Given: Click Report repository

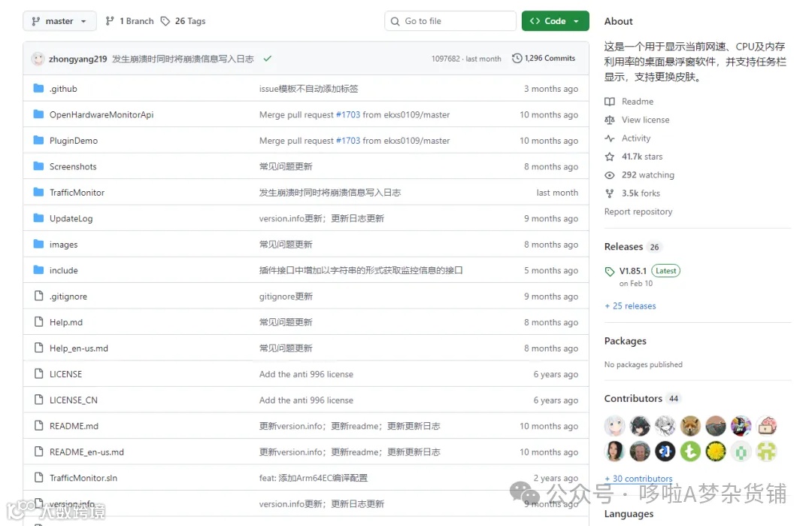Looking at the screenshot, I should [638, 211].
